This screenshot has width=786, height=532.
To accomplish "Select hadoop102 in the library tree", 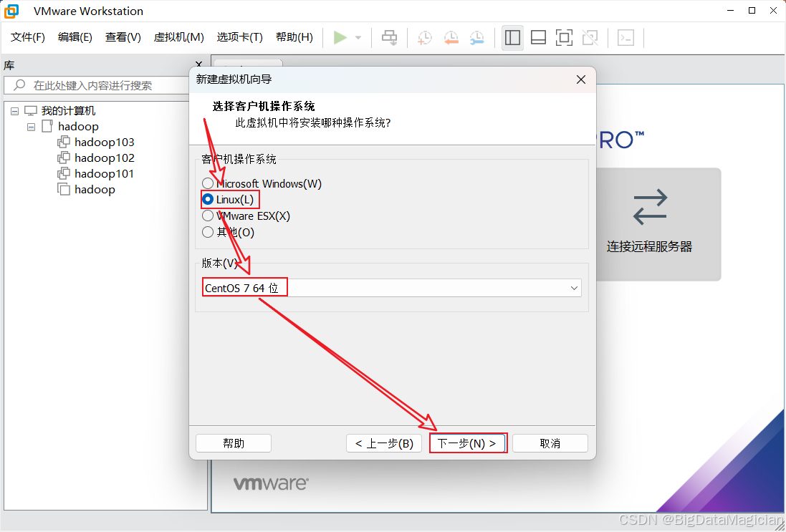I will tap(105, 158).
